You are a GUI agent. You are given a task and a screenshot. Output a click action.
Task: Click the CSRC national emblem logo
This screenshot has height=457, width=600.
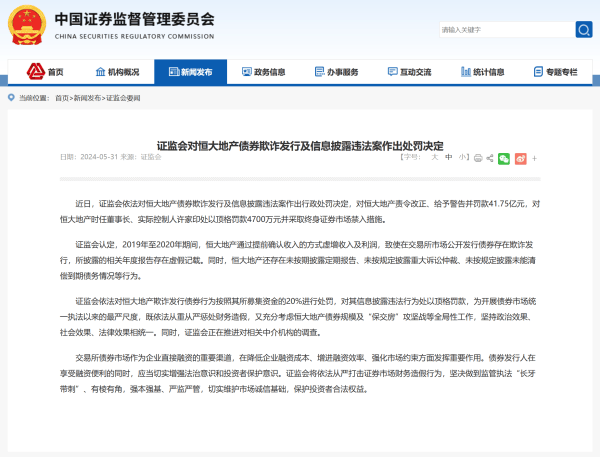click(27, 25)
